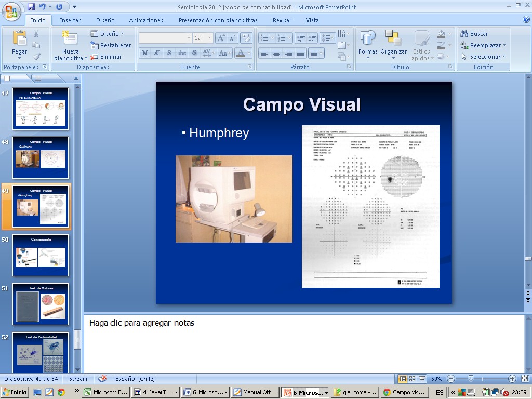Click the zoom slider handle

tap(471, 379)
